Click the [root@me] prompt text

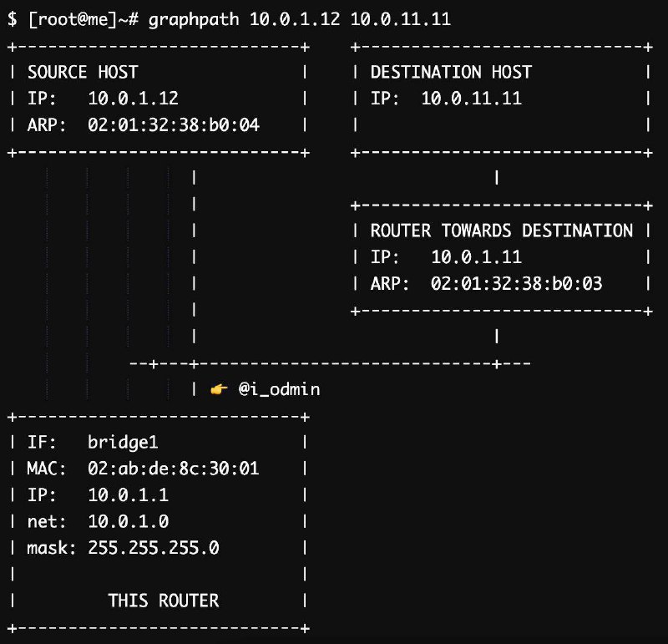pos(73,19)
